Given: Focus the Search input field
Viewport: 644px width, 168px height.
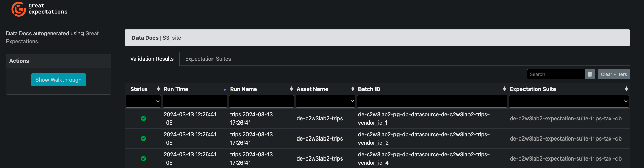Looking at the screenshot, I should coord(556,74).
